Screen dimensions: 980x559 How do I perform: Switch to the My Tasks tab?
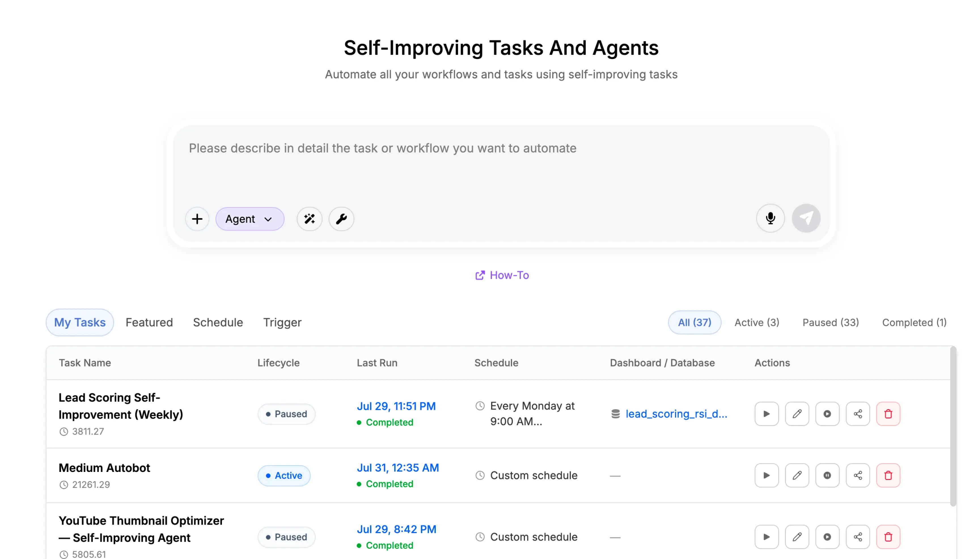80,322
